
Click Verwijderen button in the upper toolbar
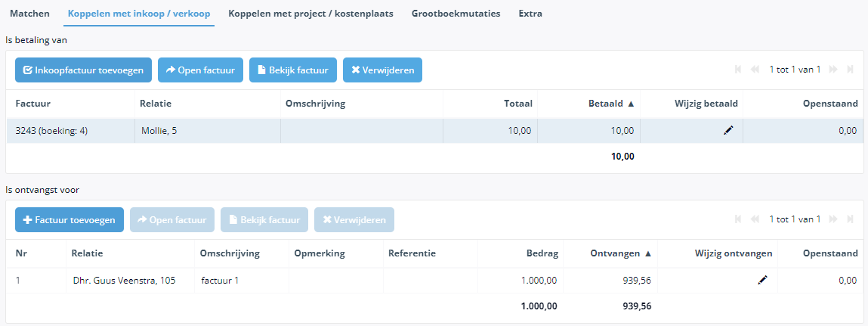coord(382,70)
